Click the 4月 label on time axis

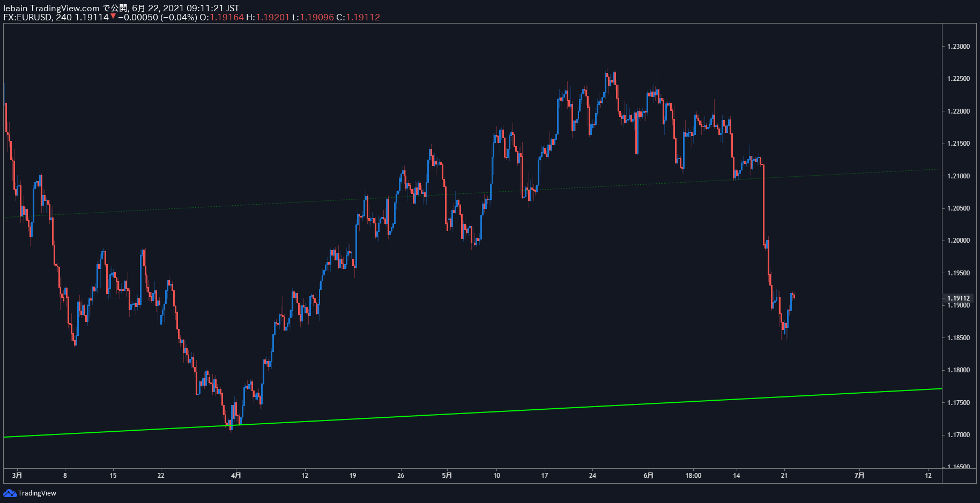click(236, 475)
